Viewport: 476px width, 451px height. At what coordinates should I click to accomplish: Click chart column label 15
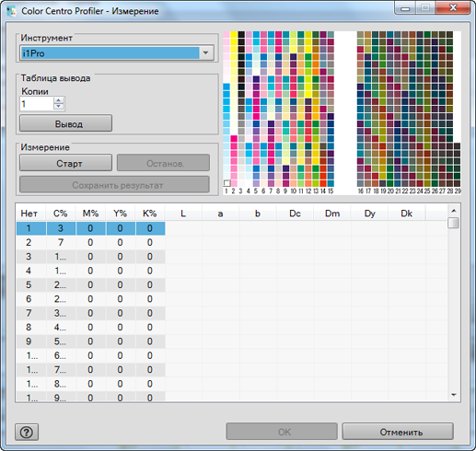click(331, 191)
